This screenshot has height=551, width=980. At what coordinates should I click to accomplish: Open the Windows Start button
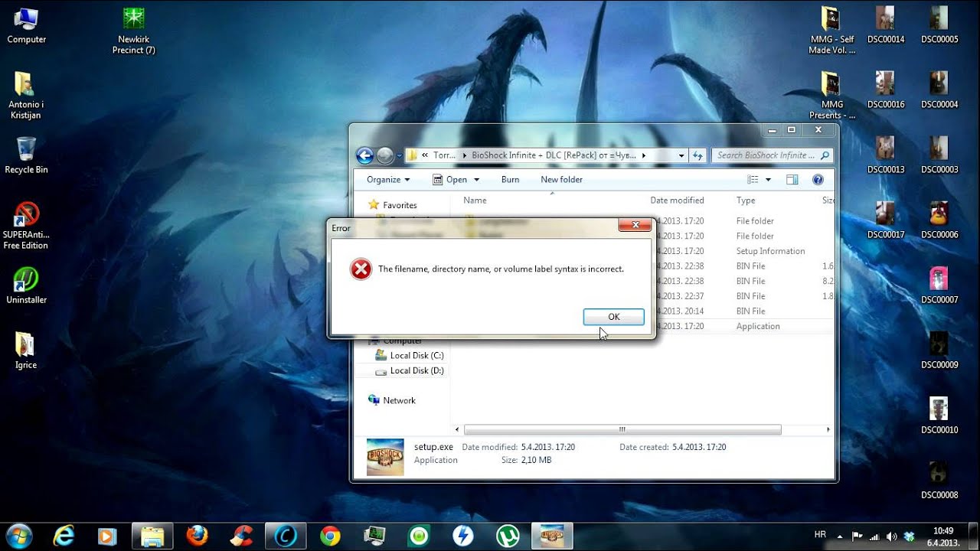[18, 535]
